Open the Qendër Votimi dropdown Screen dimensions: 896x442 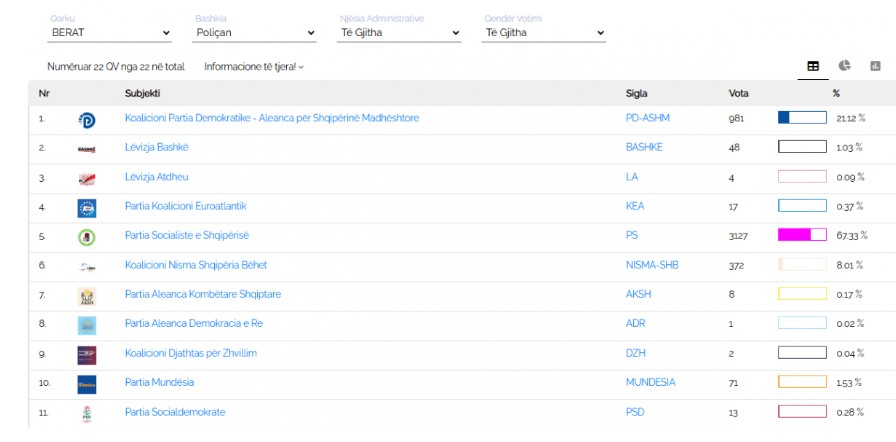(x=544, y=33)
